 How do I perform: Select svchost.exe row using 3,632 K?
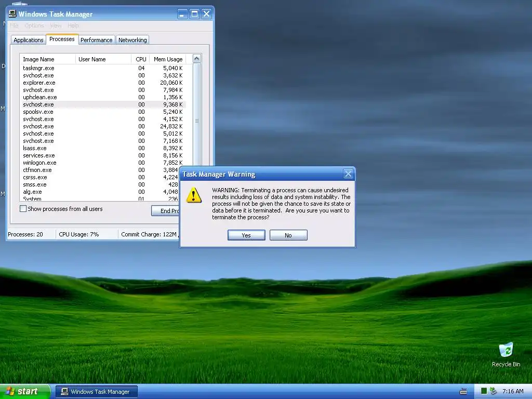(x=103, y=75)
